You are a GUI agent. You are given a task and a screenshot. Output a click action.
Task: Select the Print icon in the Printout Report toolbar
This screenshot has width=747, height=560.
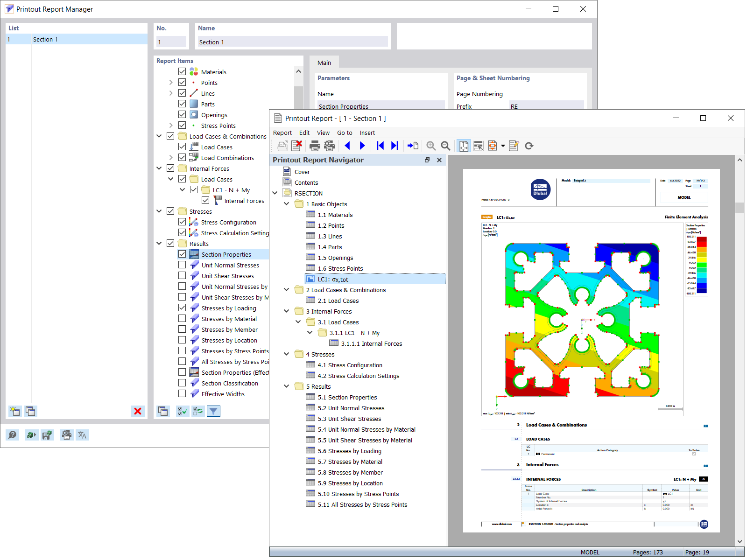[x=315, y=146]
